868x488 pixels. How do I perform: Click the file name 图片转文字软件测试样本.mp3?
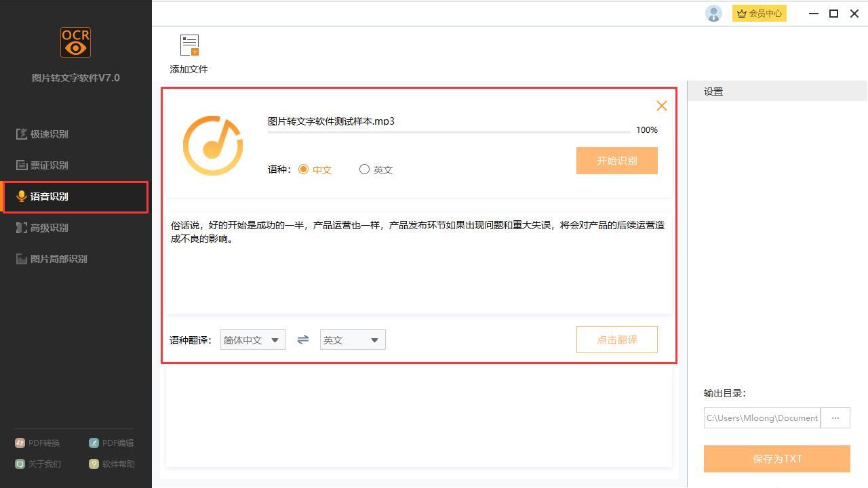click(x=331, y=121)
